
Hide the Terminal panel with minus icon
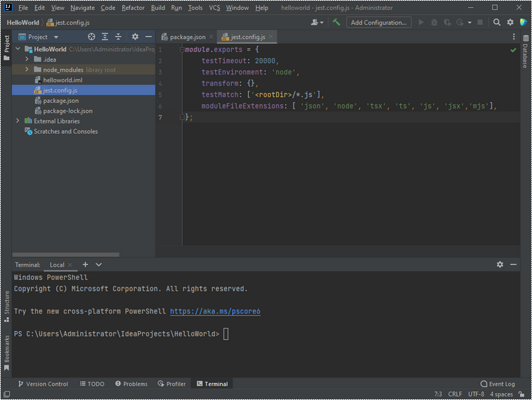coord(514,265)
